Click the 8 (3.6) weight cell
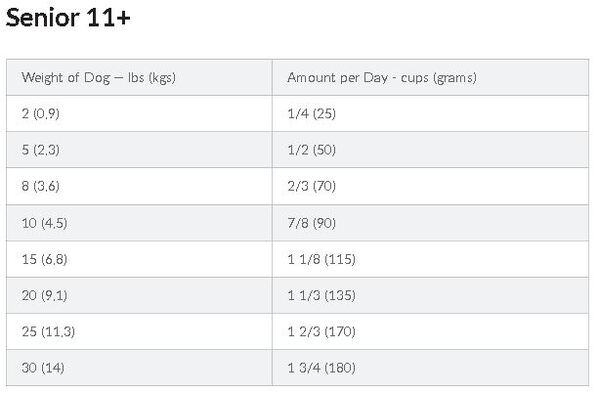599x393 pixels. [x=139, y=186]
